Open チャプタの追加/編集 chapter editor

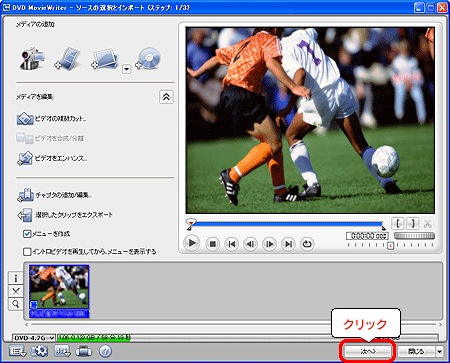pos(54,195)
